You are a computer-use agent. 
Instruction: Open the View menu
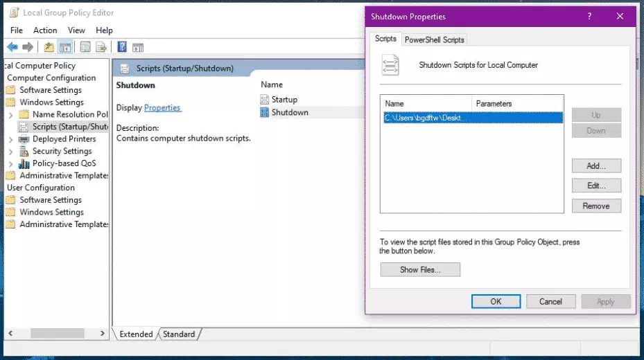(x=76, y=30)
